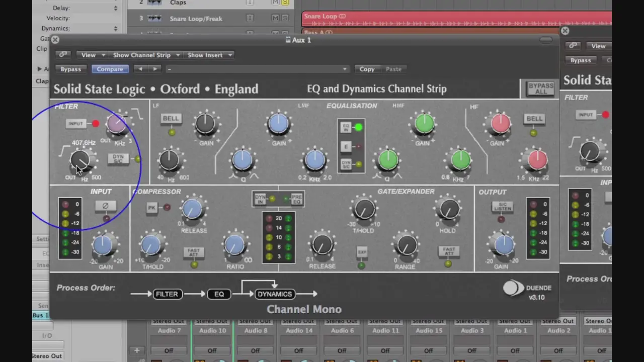Toggle the EQ IN button

(346, 128)
